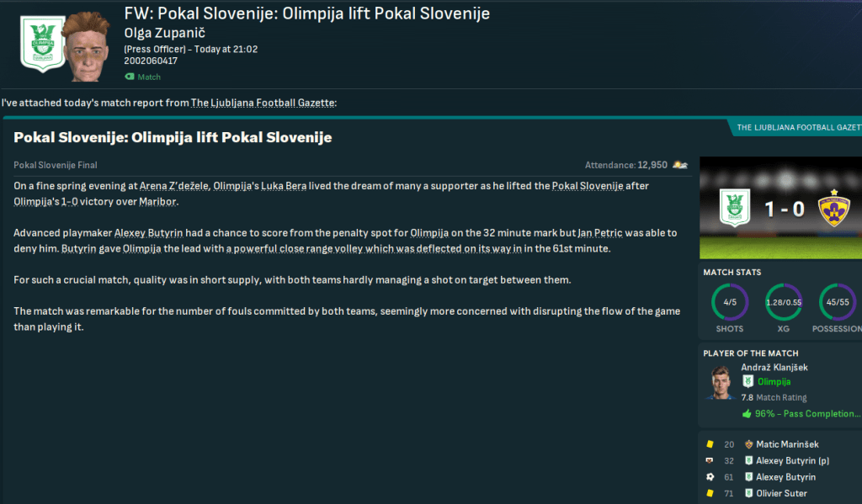The height and width of the screenshot is (504, 862).
Task: Select the Maribor crest in the scoreline banner
Action: click(836, 210)
